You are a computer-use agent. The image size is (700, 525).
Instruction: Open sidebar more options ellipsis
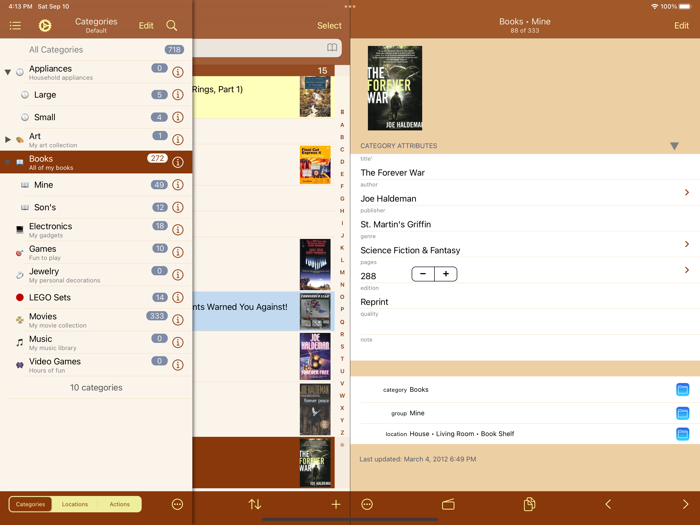point(177,504)
